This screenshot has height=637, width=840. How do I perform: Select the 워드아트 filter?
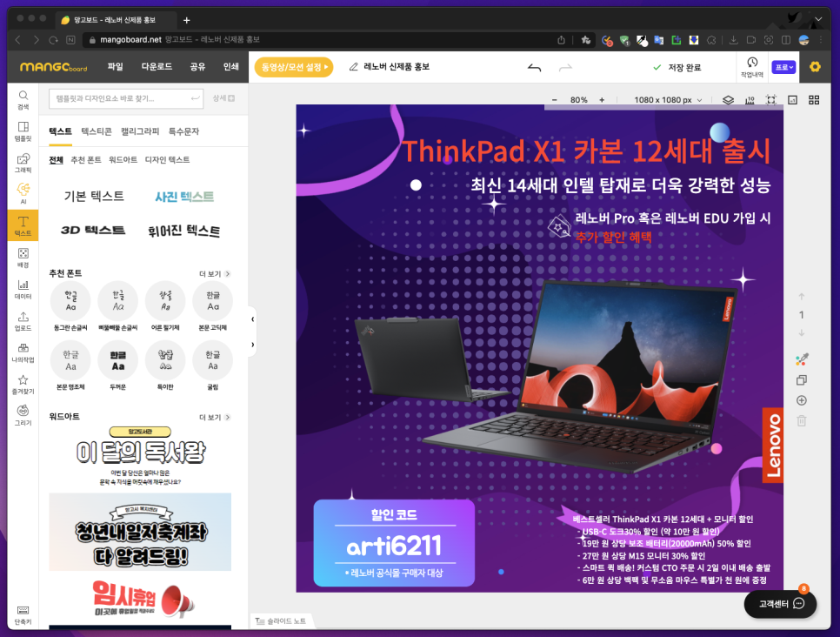(x=123, y=160)
